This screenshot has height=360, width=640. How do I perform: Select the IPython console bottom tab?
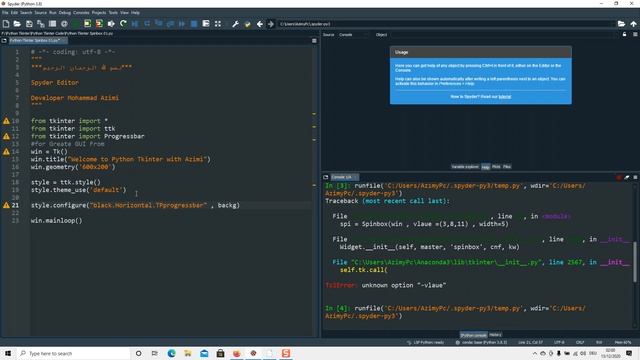[x=473, y=335]
